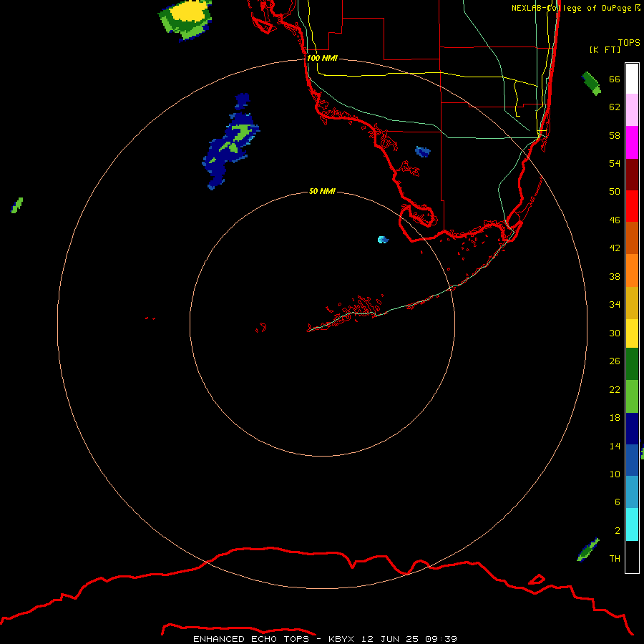The width and height of the screenshot is (644, 644).
Task: Click the '34' legend value
Action: [x=615, y=304]
